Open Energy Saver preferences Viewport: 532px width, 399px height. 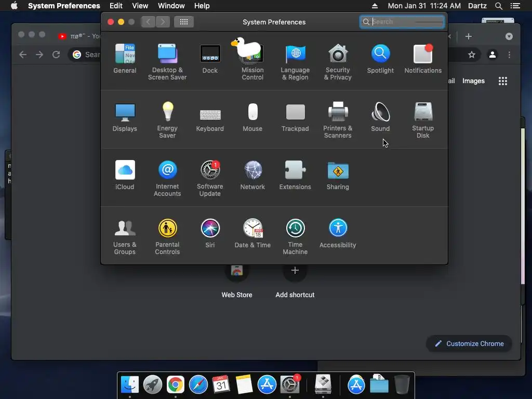click(167, 120)
